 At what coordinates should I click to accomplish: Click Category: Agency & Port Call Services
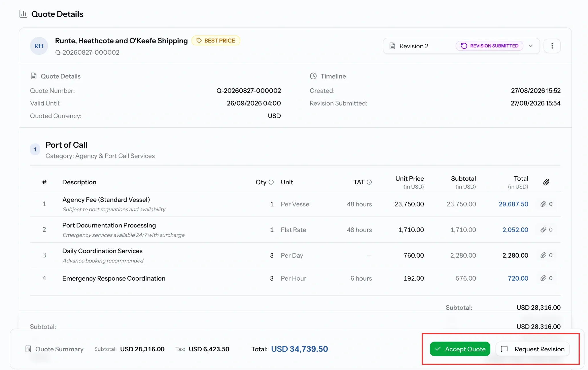[100, 156]
